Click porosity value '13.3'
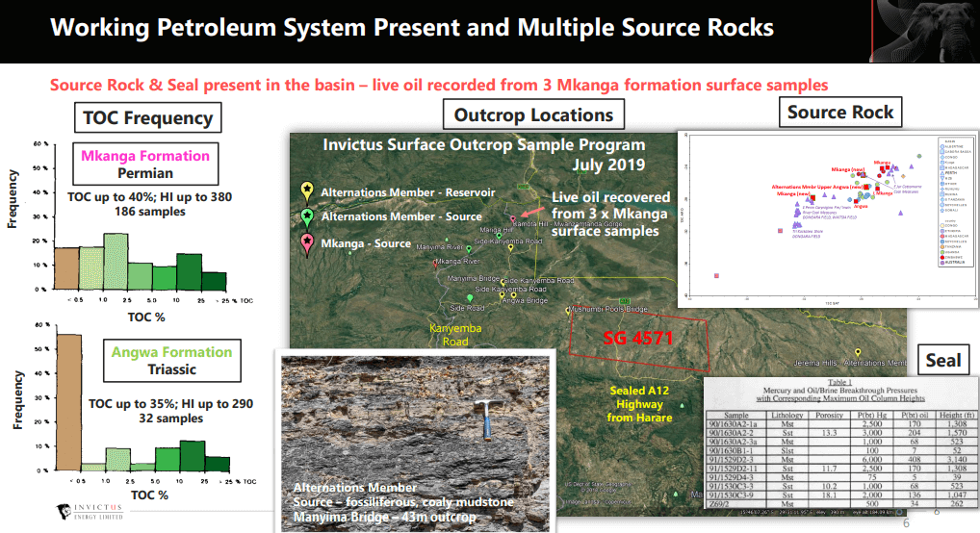This screenshot has width=980, height=533. pyautogui.click(x=830, y=432)
